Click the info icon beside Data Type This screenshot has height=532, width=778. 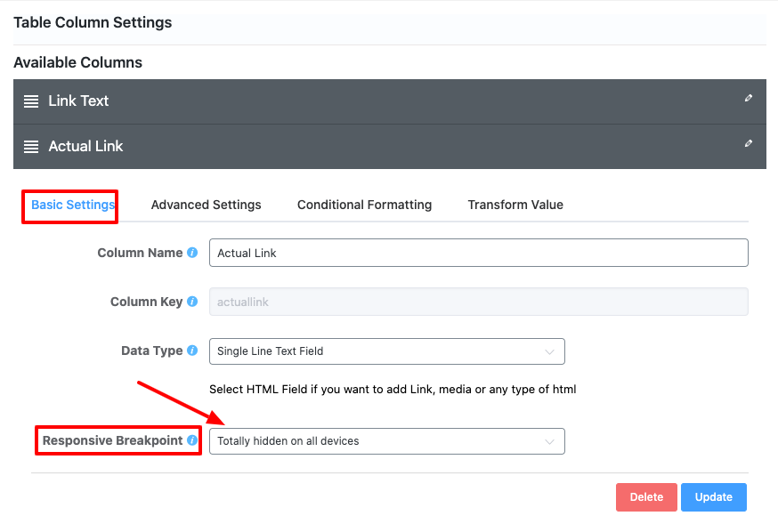pyautogui.click(x=192, y=351)
